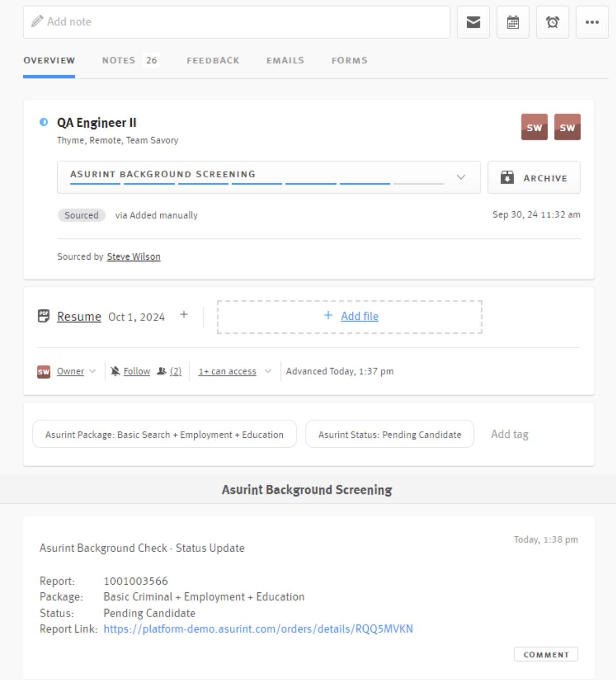Viewport: 616px width, 680px height.
Task: Click the envelope email icon button
Action: 473,22
